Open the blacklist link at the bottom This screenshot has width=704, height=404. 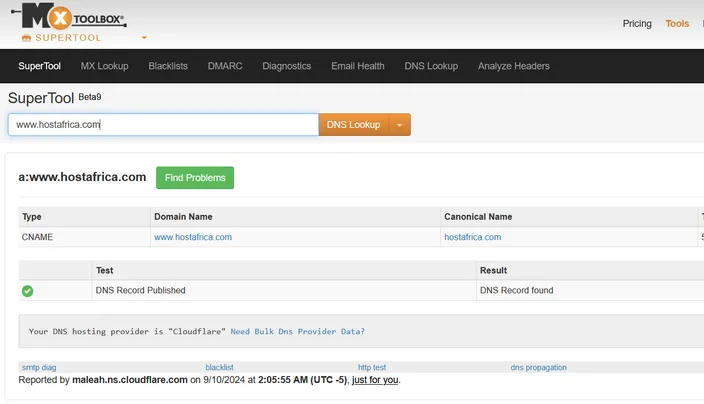coord(220,367)
